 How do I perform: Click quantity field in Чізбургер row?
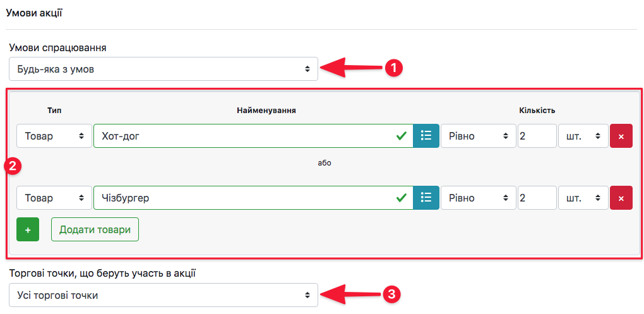[537, 198]
